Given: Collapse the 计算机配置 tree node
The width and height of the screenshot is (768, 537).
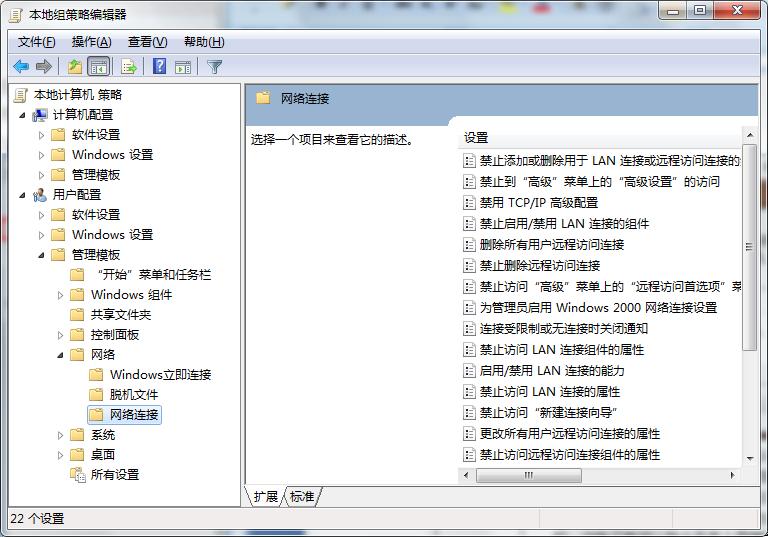Looking at the screenshot, I should coord(23,115).
